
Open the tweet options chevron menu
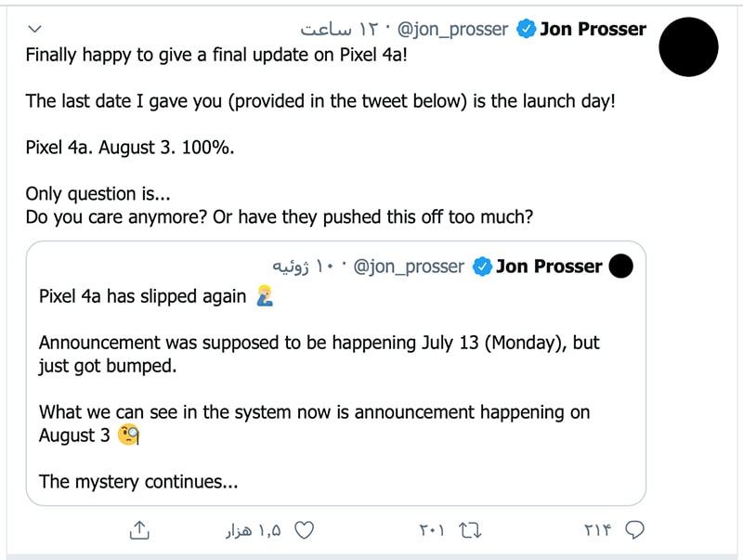pyautogui.click(x=34, y=30)
